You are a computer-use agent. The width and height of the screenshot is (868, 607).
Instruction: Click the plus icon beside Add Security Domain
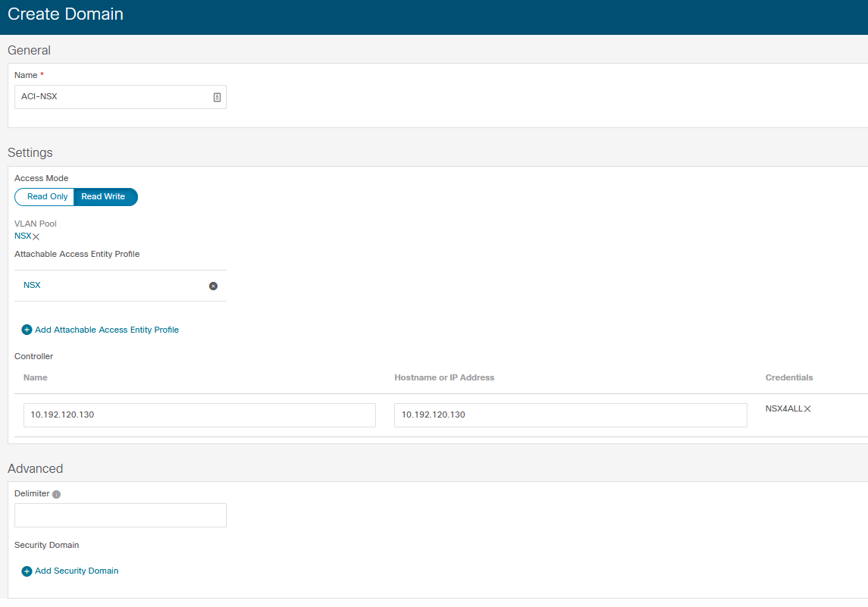point(27,571)
